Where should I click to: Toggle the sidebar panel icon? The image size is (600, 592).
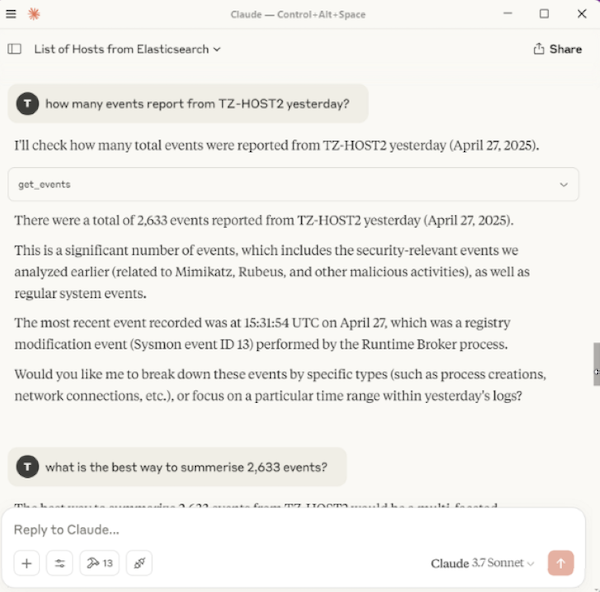14,48
